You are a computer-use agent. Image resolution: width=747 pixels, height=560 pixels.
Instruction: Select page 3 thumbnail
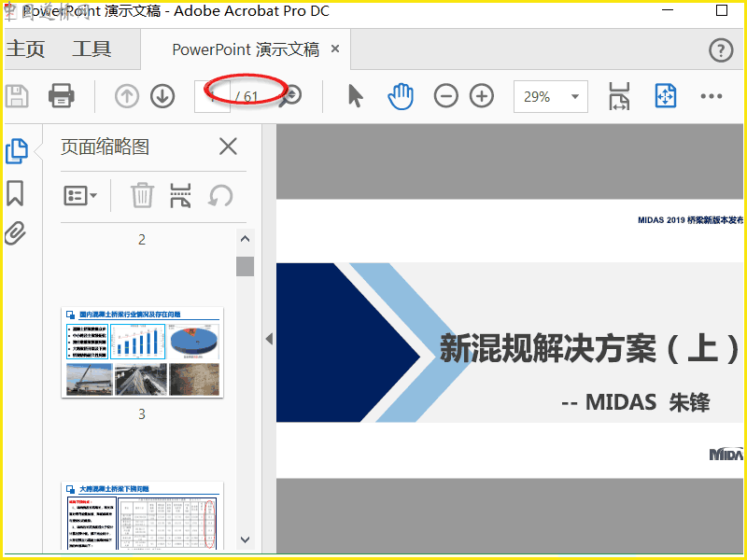[142, 353]
